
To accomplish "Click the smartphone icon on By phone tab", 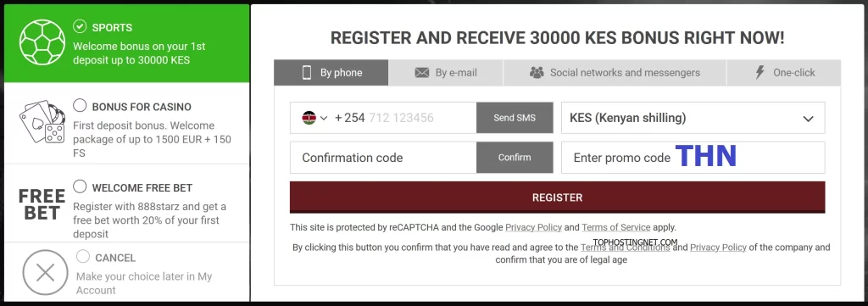I will [307, 73].
